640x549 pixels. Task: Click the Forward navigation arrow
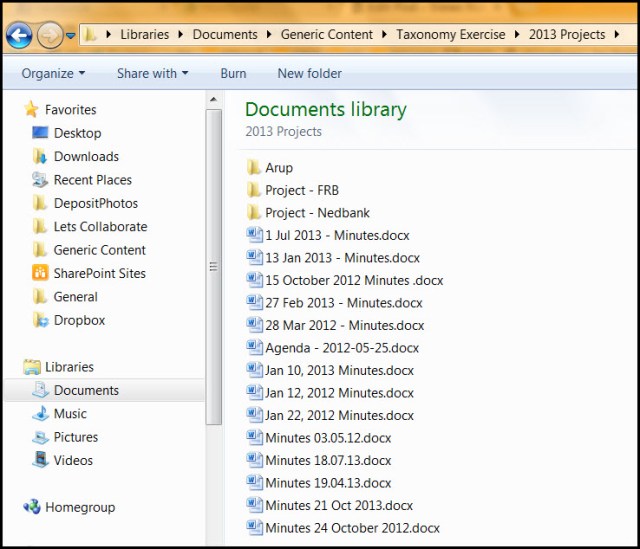[x=49, y=36]
